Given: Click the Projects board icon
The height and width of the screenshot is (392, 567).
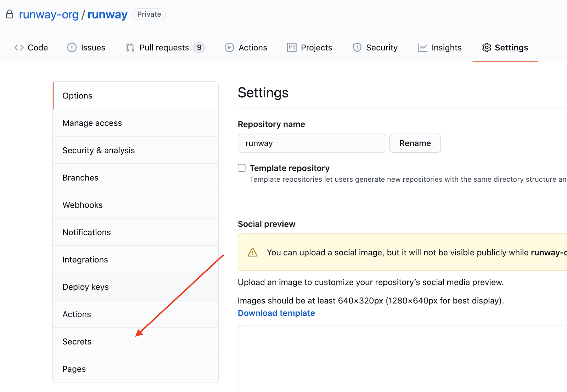Looking at the screenshot, I should 292,47.
